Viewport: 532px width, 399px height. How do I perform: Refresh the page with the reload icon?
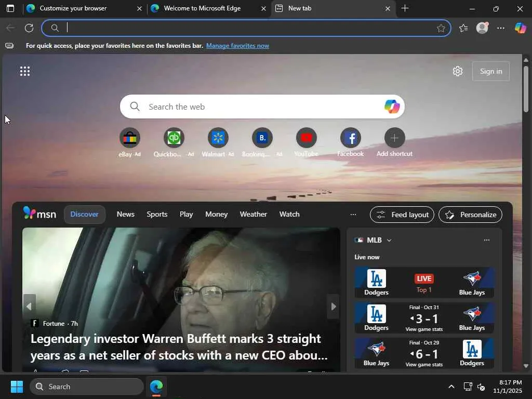[29, 28]
